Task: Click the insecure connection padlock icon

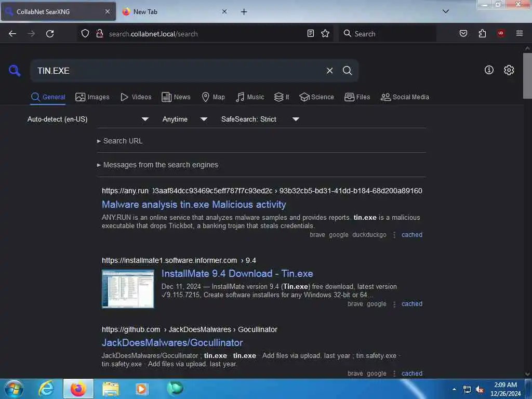Action: [99, 34]
